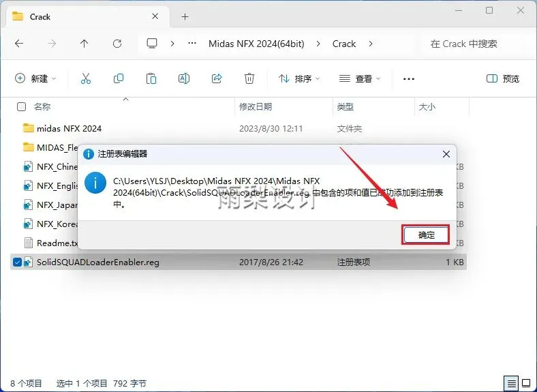This screenshot has height=392, width=537.
Task: Click the 2017/8/26 21:42 date cell
Action: pyautogui.click(x=271, y=262)
